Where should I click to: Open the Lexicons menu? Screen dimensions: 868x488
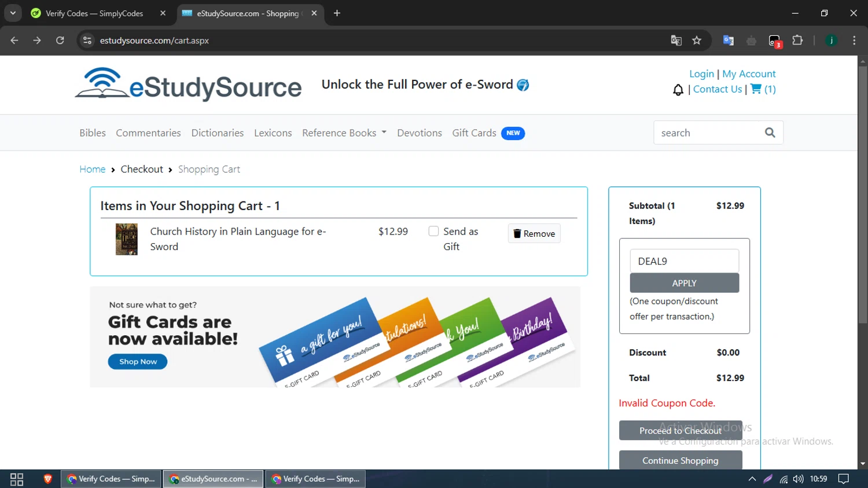tap(273, 133)
